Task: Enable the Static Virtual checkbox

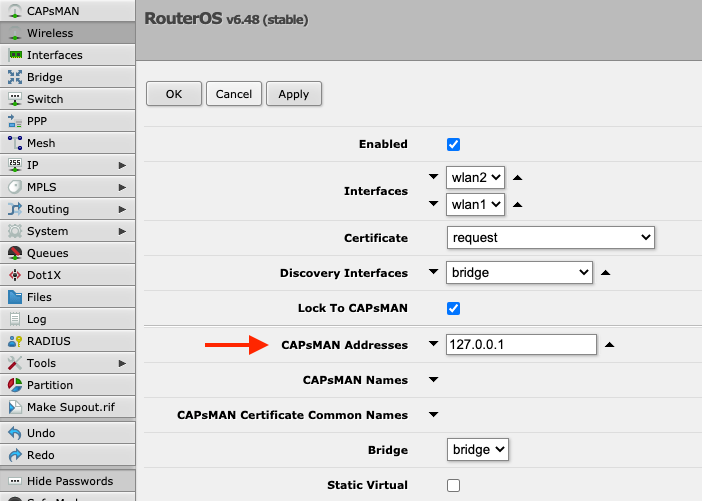Action: [x=453, y=485]
